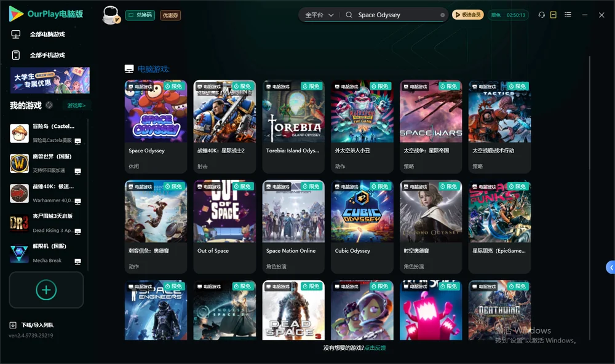
Task: Open the platform filter dropdown
Action: click(319, 15)
